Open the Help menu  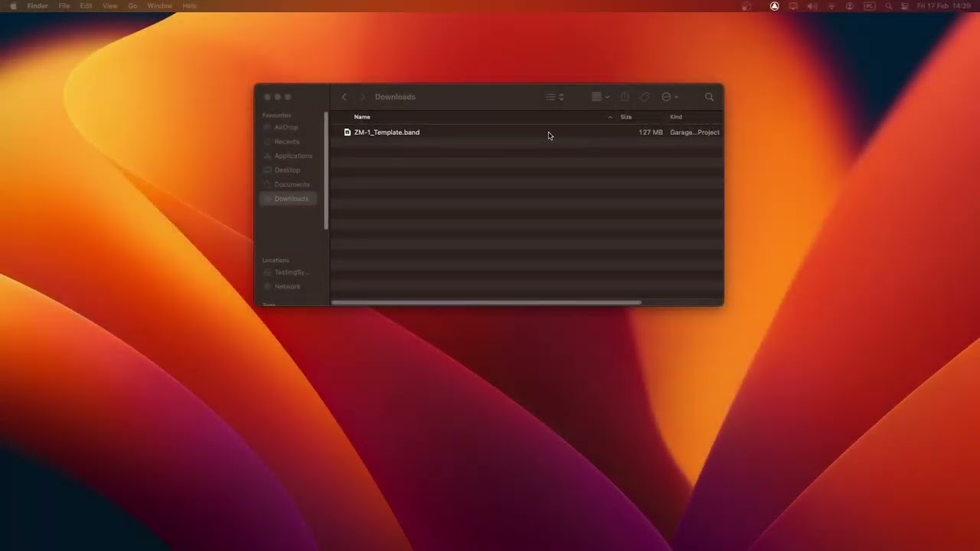pyautogui.click(x=190, y=6)
